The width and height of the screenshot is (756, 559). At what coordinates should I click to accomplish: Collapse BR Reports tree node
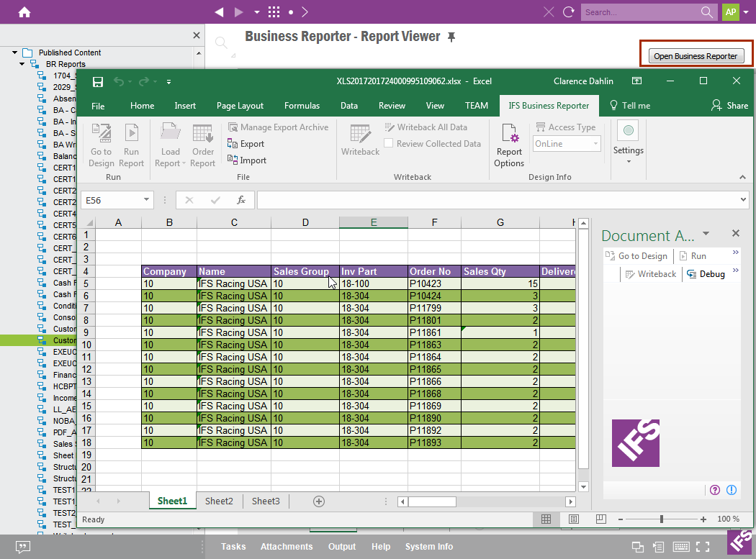coord(22,64)
